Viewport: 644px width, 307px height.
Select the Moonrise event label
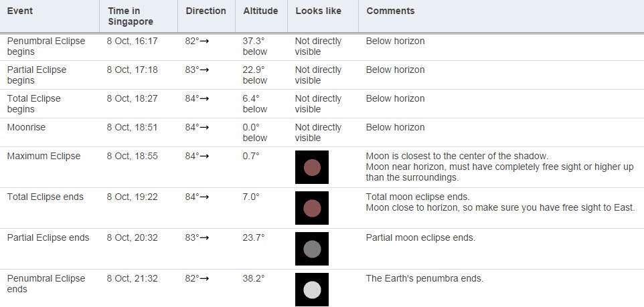26,128
